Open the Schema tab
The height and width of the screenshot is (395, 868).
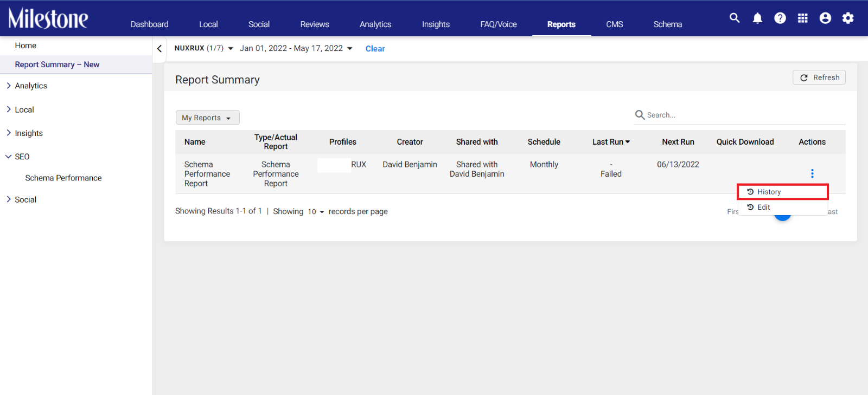coord(668,24)
